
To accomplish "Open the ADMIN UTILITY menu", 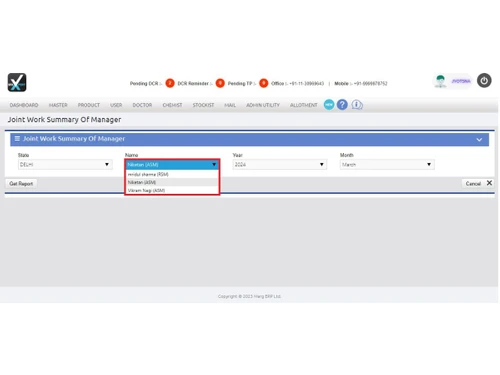I will point(263,105).
